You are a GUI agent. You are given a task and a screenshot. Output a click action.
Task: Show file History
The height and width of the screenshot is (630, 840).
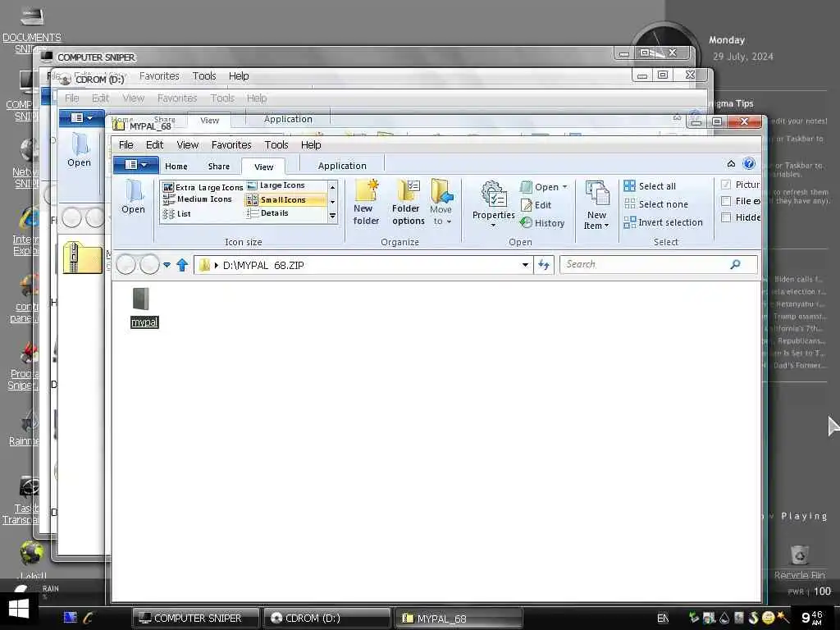[x=542, y=223]
